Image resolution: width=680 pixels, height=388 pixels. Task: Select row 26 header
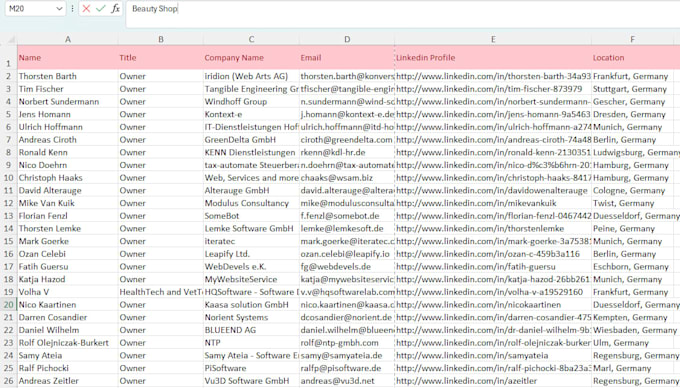point(8,381)
